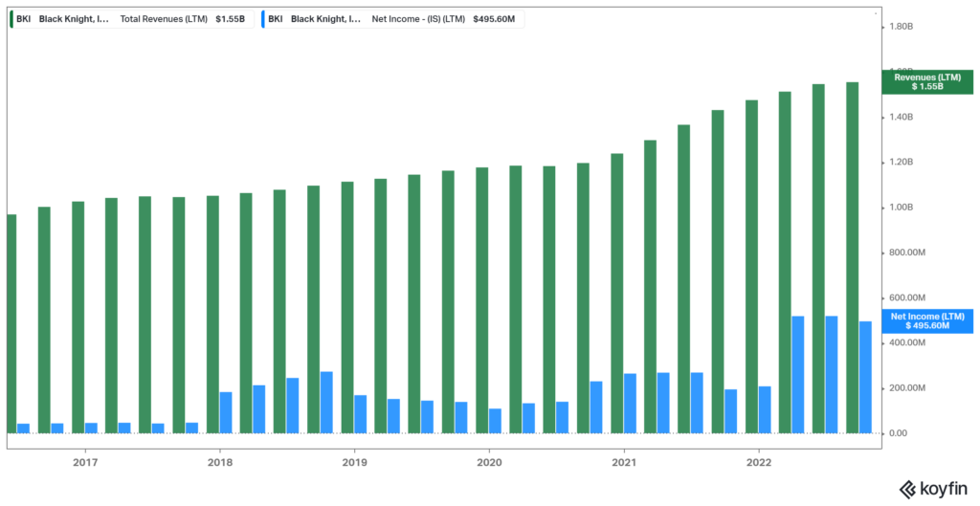Click the 2022 label on time axis

758,462
